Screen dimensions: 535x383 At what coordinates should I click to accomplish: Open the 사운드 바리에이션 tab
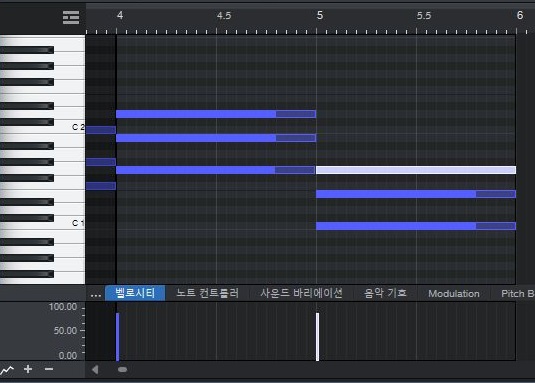301,293
